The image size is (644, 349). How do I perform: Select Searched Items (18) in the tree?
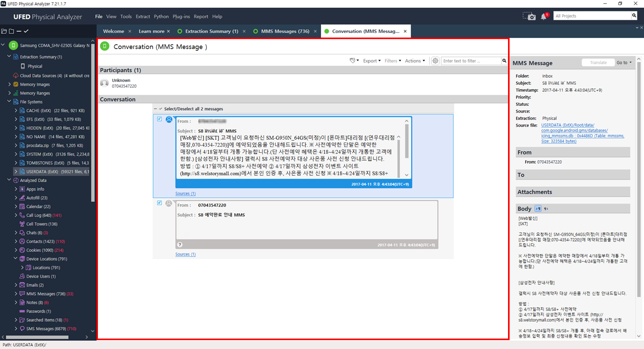[x=44, y=320]
